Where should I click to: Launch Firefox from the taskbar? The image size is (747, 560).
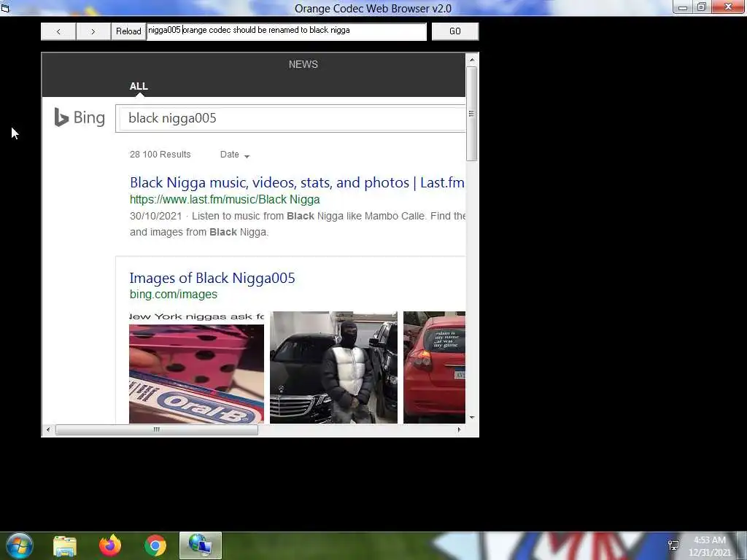click(x=110, y=545)
